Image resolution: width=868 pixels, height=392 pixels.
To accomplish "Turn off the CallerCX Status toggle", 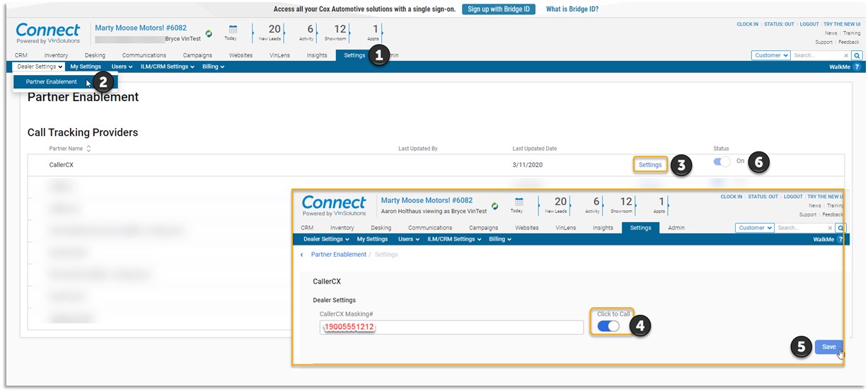I will tap(722, 161).
